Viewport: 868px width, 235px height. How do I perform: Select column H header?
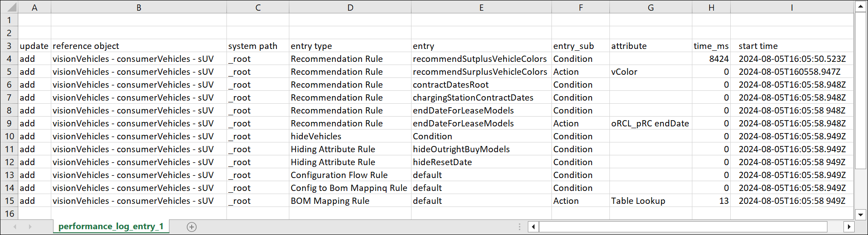tap(711, 7)
